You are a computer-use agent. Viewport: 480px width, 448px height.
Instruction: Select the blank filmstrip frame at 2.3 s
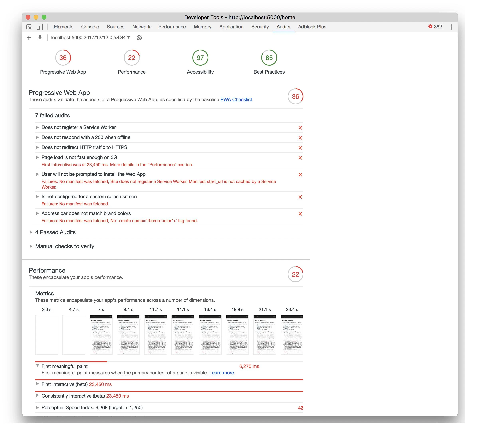(46, 335)
